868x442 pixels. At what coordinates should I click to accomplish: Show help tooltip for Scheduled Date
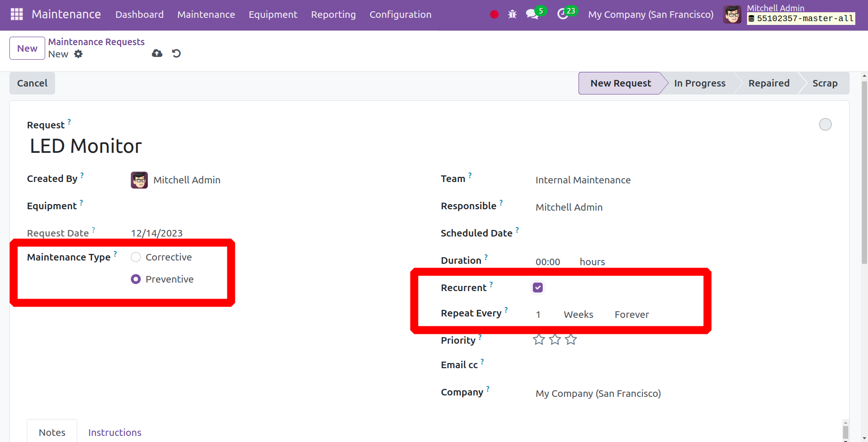517,229
